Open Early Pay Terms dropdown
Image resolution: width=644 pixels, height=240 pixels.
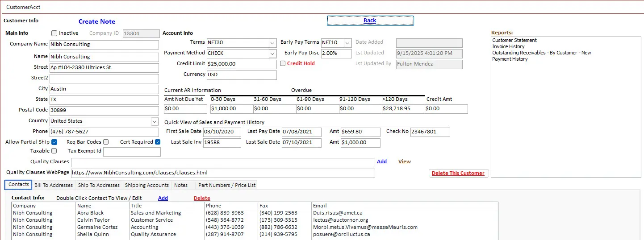(x=347, y=43)
